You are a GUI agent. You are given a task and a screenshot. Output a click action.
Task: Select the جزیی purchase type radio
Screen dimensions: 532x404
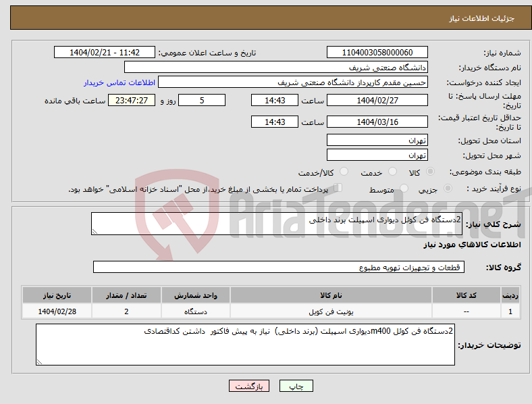tap(448, 188)
